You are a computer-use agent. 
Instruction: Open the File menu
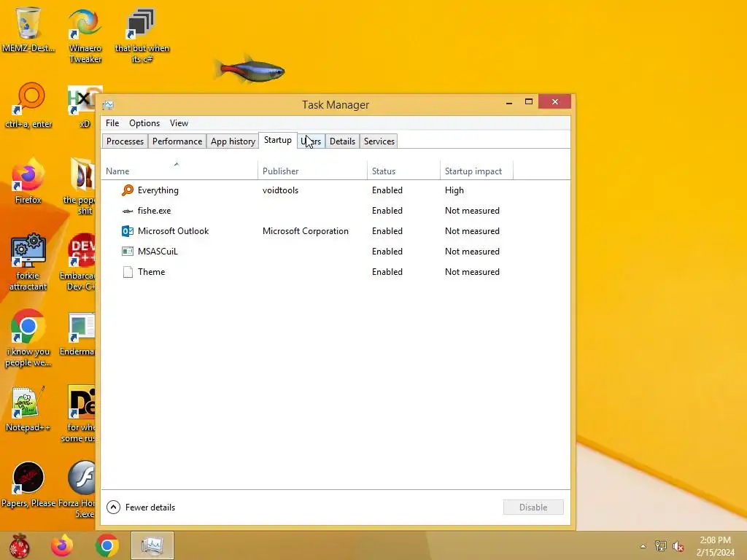[112, 123]
